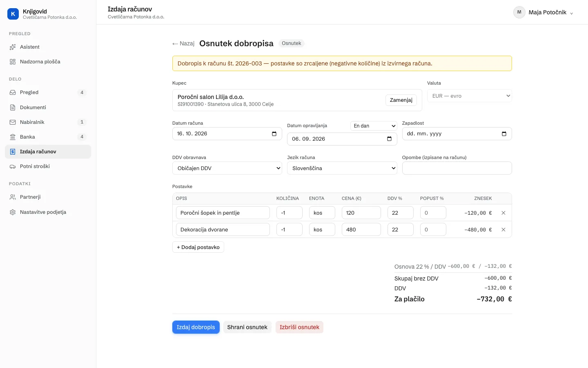
Task: Open the Valuta EUR dropdown
Action: (x=470, y=96)
